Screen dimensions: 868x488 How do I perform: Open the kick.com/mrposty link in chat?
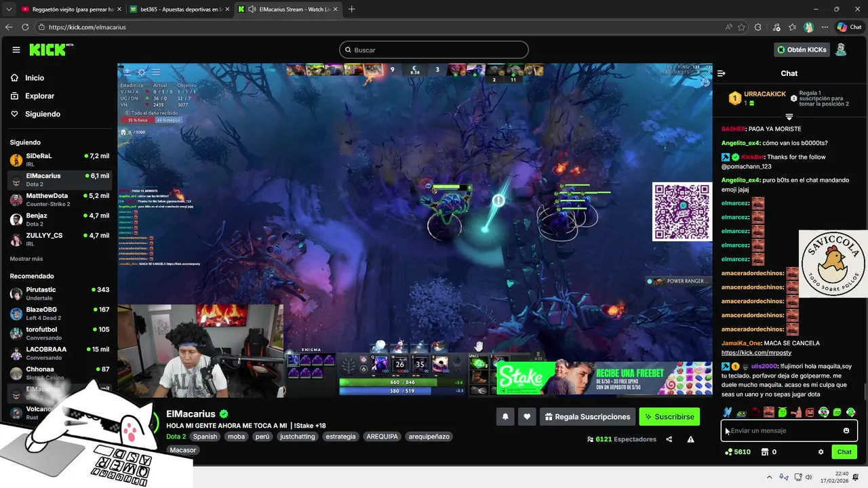pos(756,352)
